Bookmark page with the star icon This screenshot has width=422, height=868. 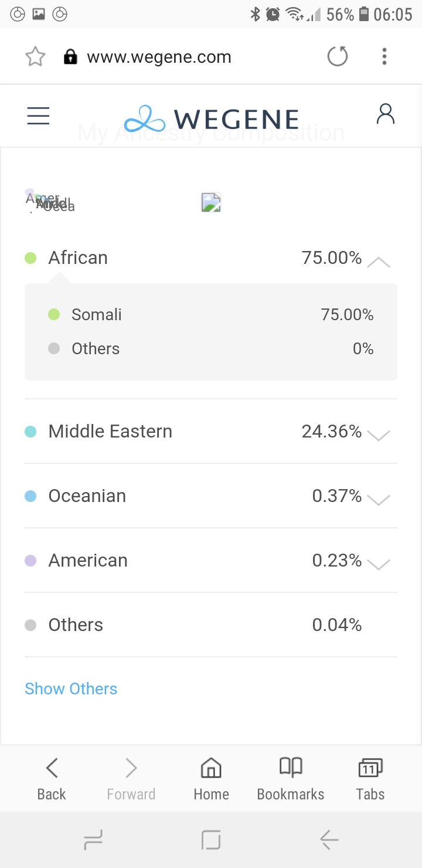tap(35, 57)
